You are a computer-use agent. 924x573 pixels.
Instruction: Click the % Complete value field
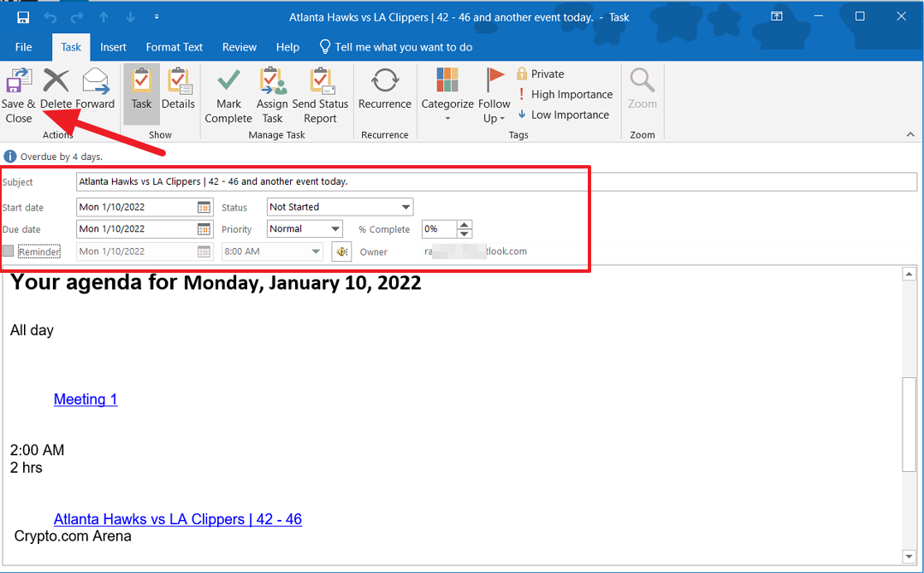click(x=439, y=229)
